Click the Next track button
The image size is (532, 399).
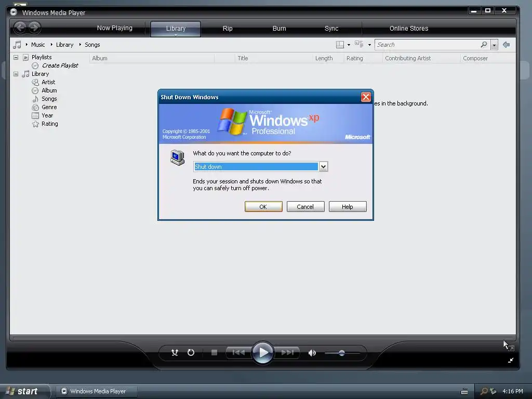point(287,353)
